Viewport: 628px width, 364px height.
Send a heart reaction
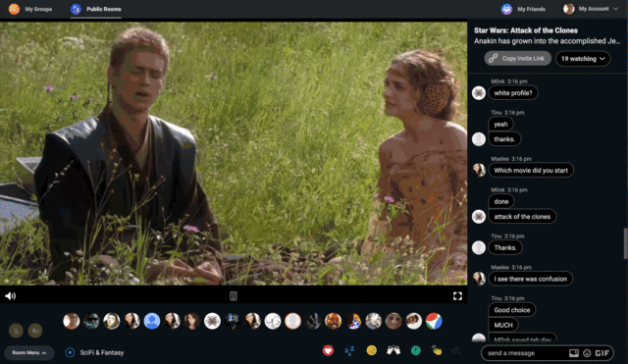[328, 351]
